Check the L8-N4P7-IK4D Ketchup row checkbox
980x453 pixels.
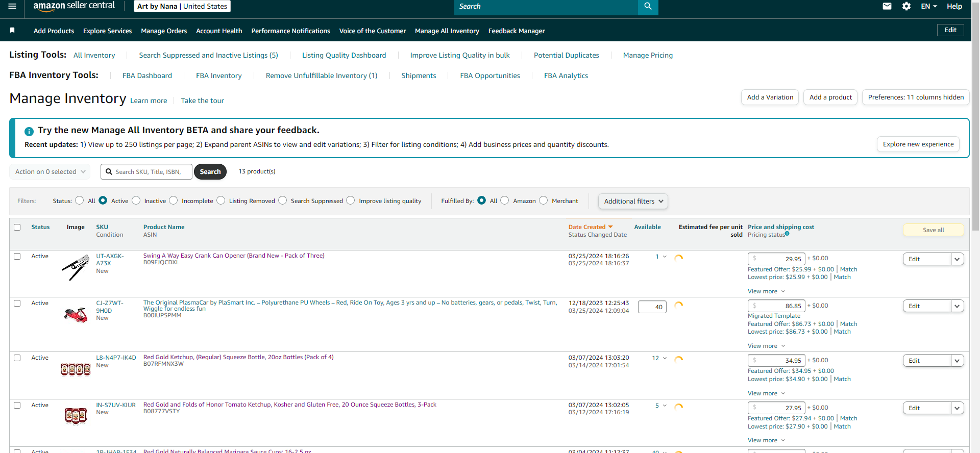pos(17,358)
